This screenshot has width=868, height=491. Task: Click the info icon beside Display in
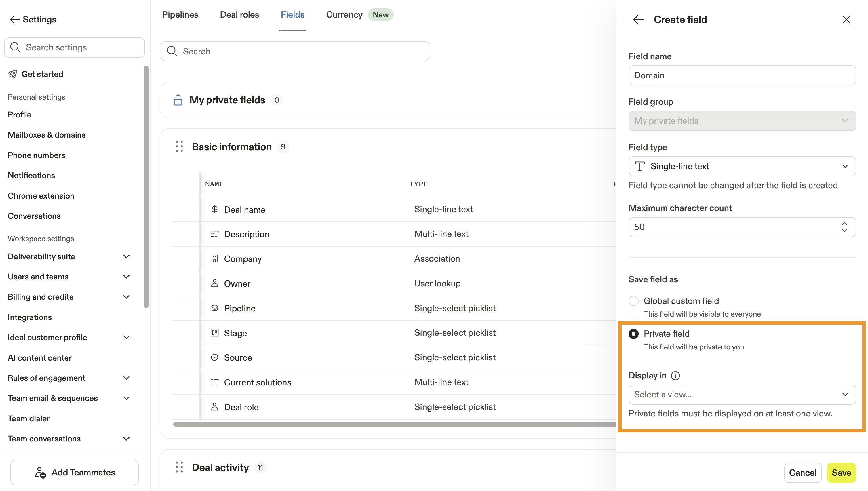coord(675,375)
